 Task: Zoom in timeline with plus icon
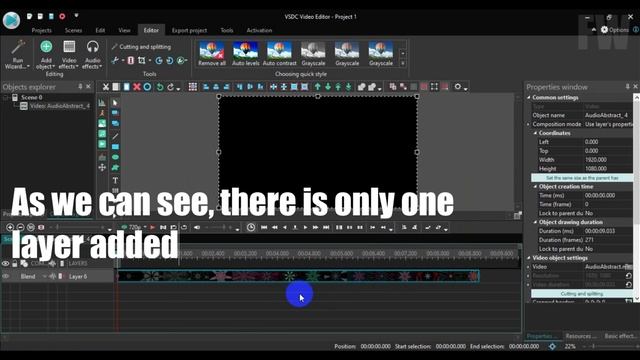tap(10, 227)
